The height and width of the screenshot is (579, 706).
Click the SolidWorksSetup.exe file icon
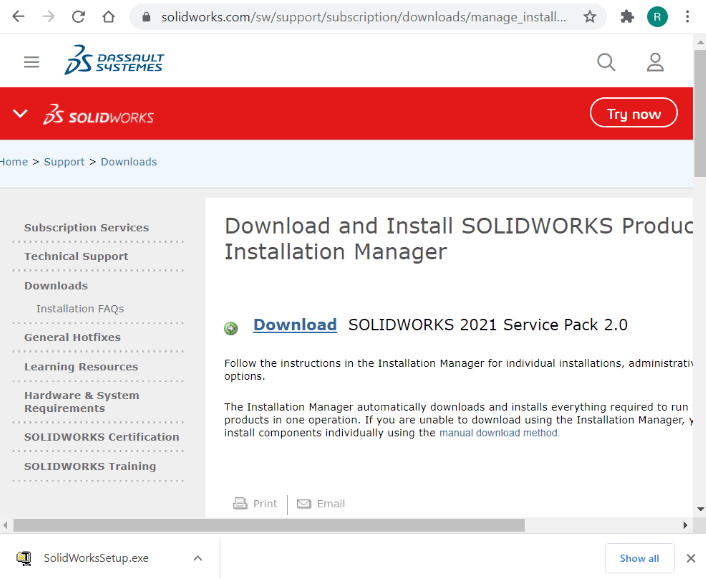24,558
